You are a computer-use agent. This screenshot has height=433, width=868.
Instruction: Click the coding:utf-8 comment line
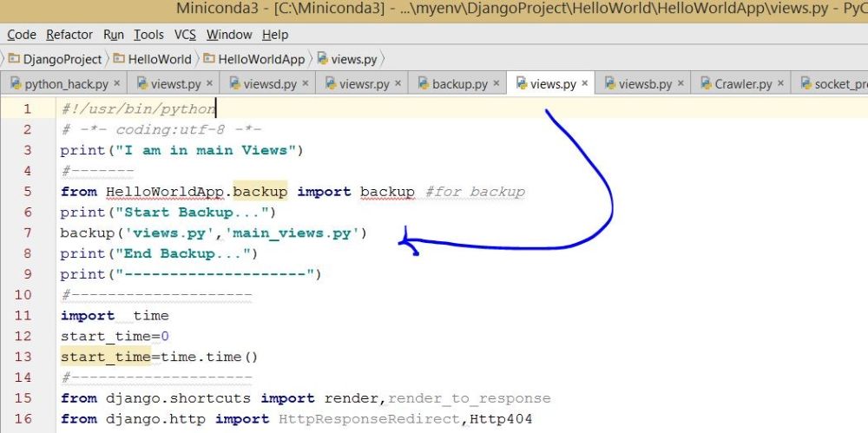coord(161,129)
